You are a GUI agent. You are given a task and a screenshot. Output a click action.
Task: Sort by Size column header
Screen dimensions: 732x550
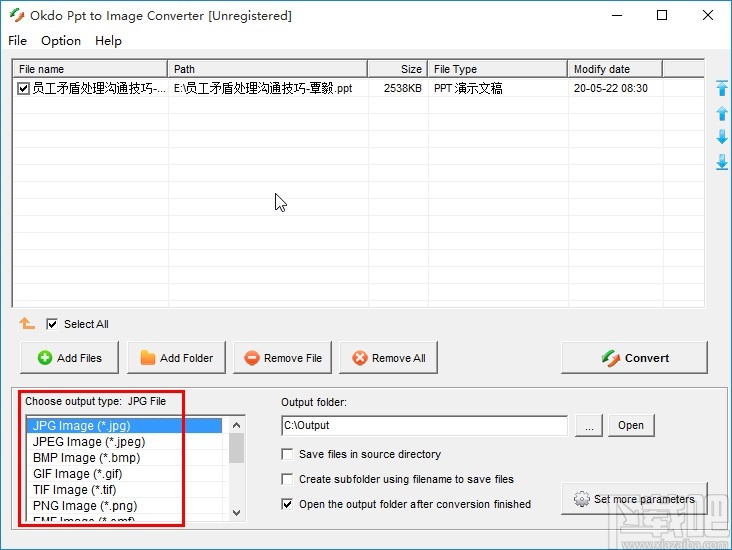tap(398, 69)
